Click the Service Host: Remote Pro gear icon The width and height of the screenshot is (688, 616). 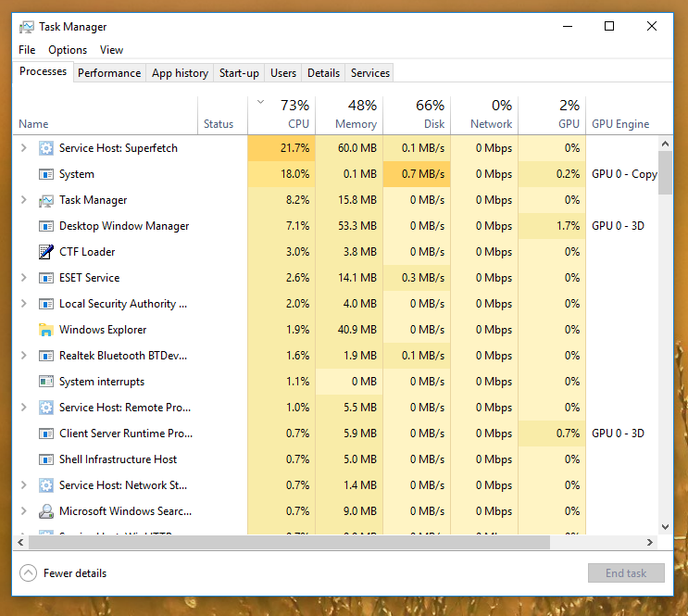coord(46,408)
